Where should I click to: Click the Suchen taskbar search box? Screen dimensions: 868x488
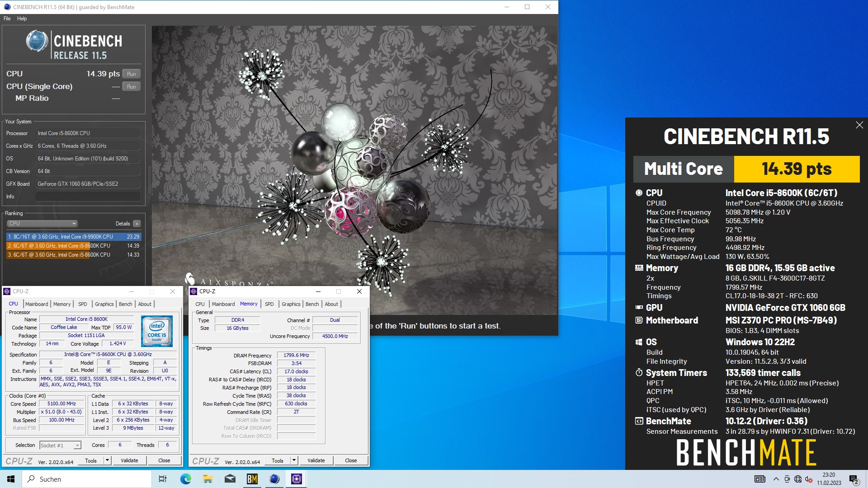(x=87, y=479)
